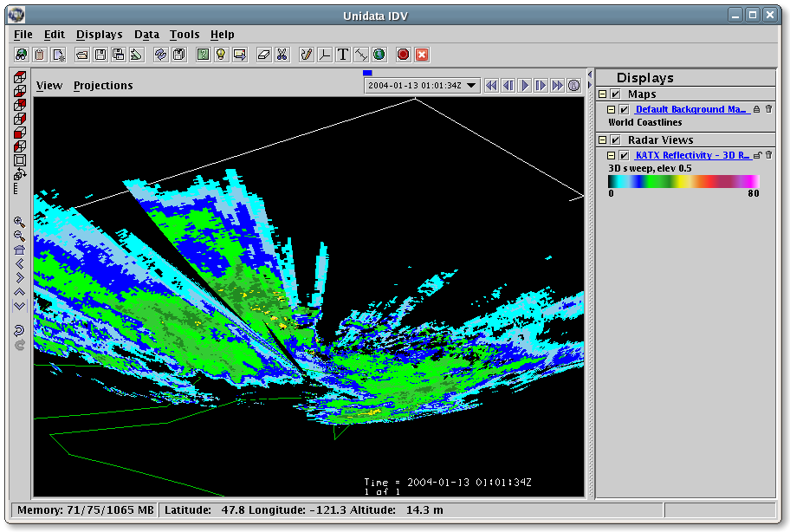The width and height of the screenshot is (790, 532).
Task: Click the home view icon in left toolbar
Action: tap(20, 250)
